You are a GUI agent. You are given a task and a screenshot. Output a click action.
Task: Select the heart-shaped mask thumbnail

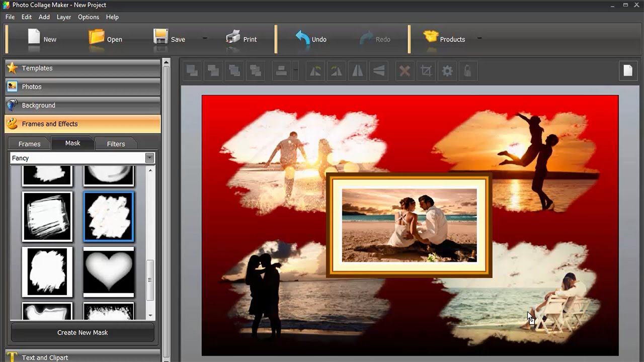point(108,272)
